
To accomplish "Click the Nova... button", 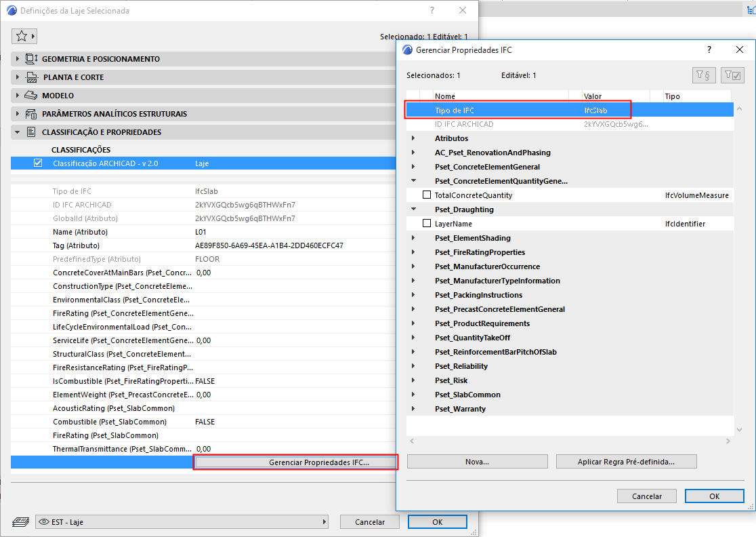I will pos(478,462).
